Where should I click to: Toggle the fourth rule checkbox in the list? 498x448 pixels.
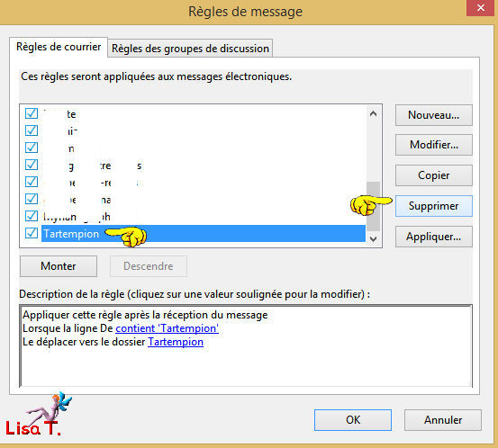pos(32,165)
